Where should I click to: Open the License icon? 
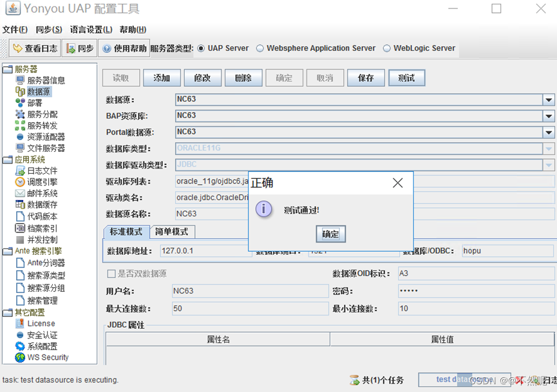point(20,324)
